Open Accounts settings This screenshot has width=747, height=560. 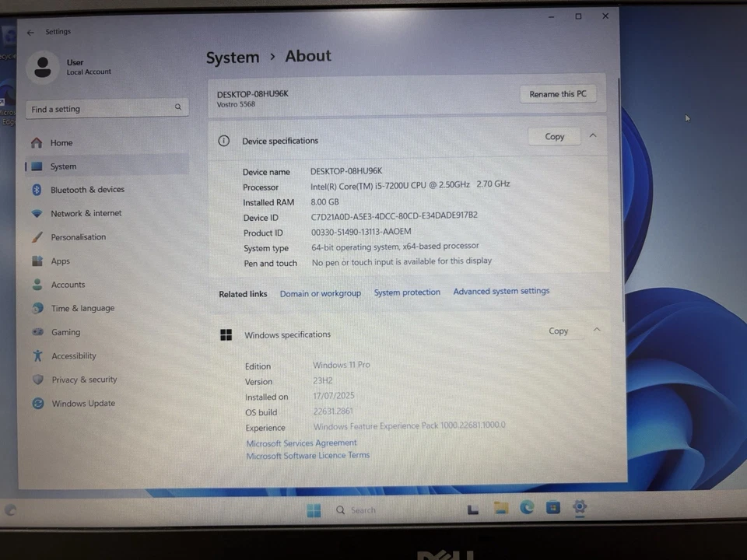click(68, 284)
